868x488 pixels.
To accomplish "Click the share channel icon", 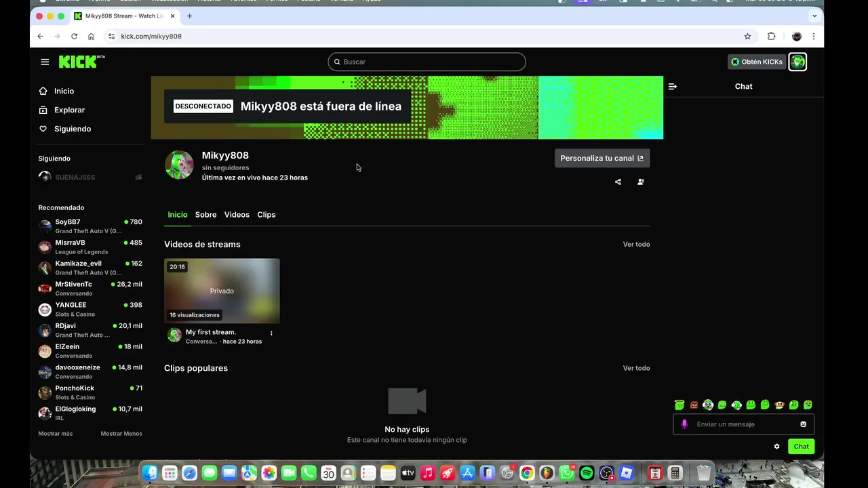I will pyautogui.click(x=618, y=182).
